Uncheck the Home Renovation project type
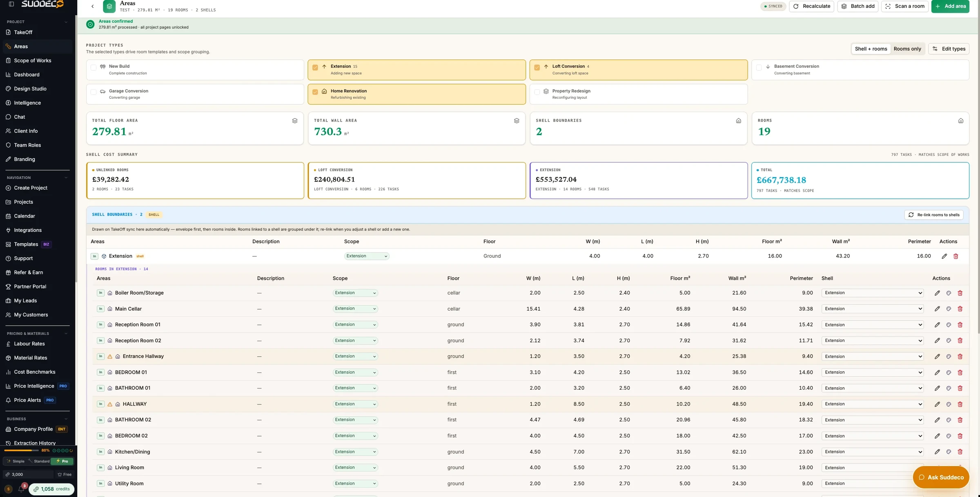The image size is (980, 497). tap(315, 92)
